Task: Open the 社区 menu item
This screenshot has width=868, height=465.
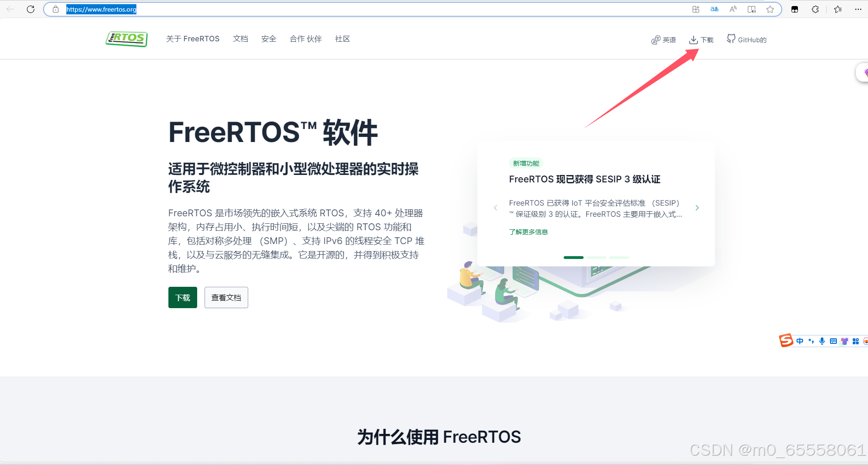Action: click(342, 39)
